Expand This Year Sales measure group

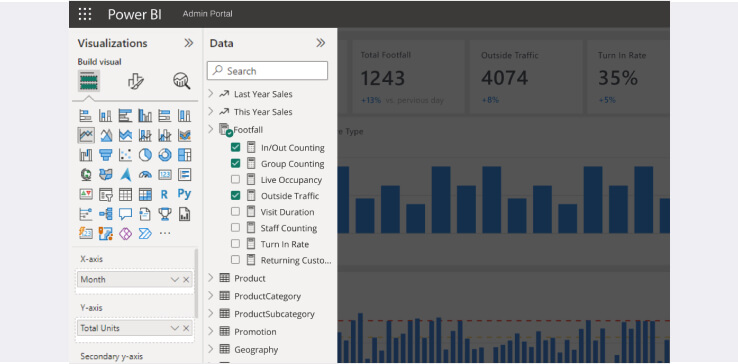(x=211, y=112)
